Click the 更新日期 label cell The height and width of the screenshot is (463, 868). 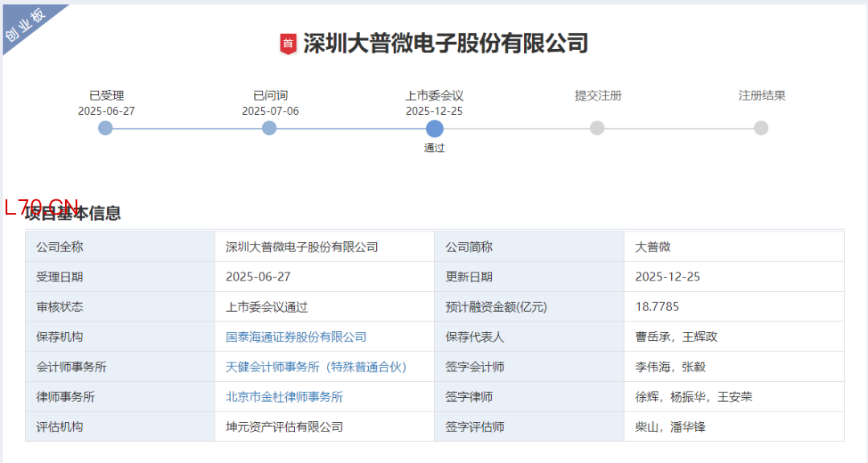point(529,277)
